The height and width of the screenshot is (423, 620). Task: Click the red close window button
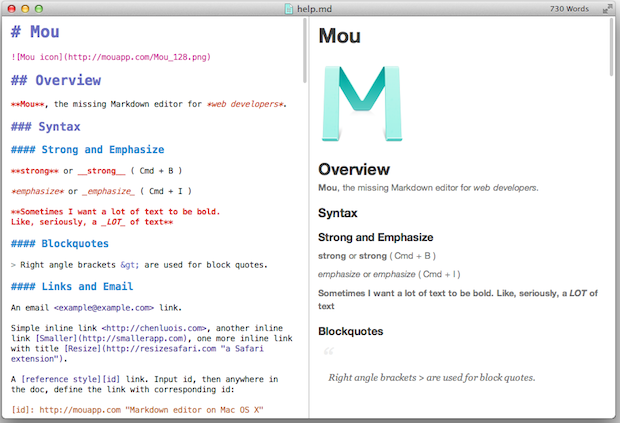coord(12,9)
